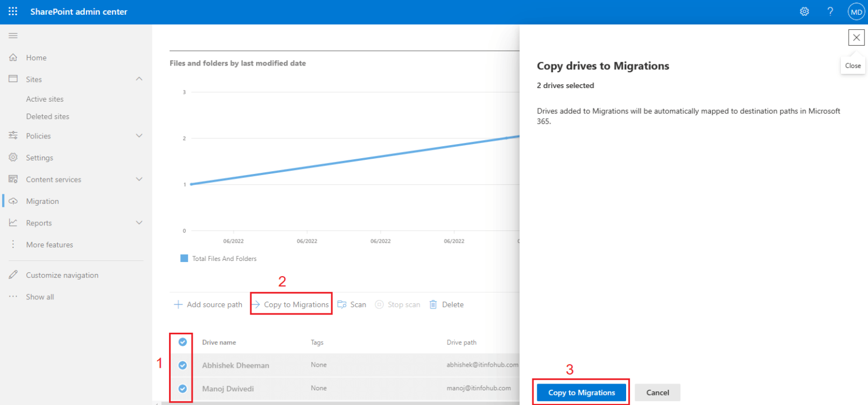Click the Add source path plus icon
The image size is (868, 405).
(x=177, y=304)
